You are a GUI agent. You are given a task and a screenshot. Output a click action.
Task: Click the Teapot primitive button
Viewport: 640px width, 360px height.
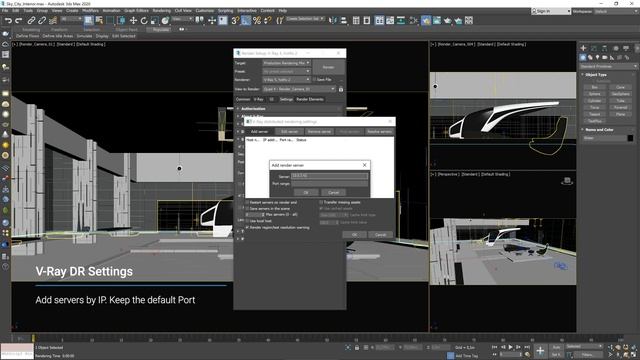(594, 114)
